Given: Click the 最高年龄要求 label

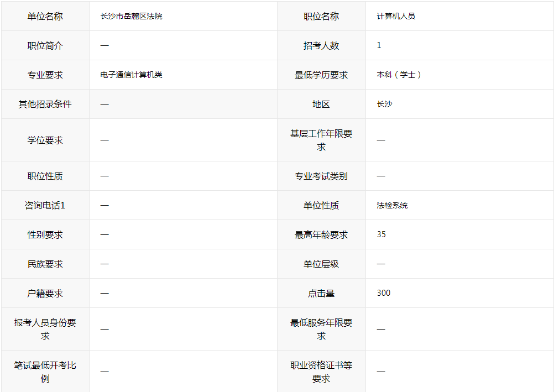Looking at the screenshot, I should coord(321,235).
